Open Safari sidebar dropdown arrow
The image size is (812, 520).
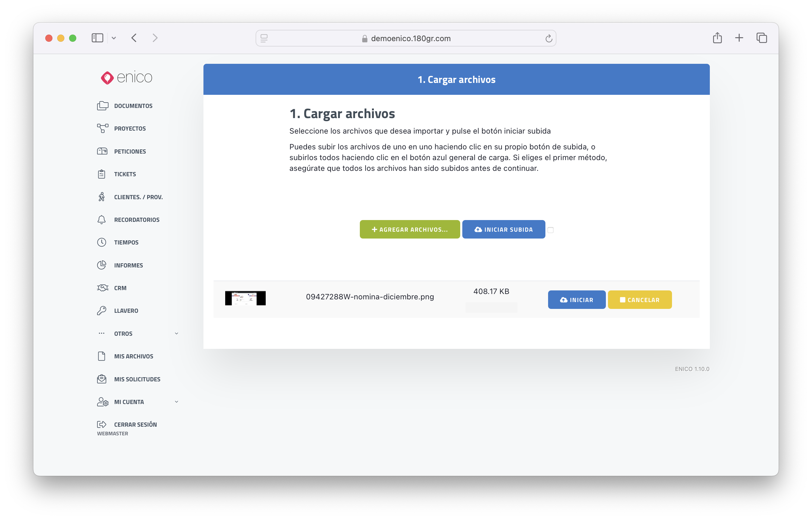[x=114, y=38]
